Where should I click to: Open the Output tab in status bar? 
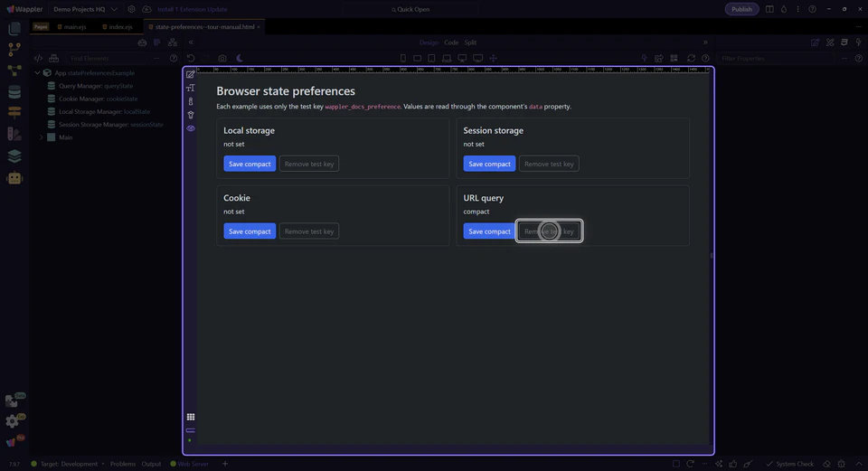[x=151, y=464]
